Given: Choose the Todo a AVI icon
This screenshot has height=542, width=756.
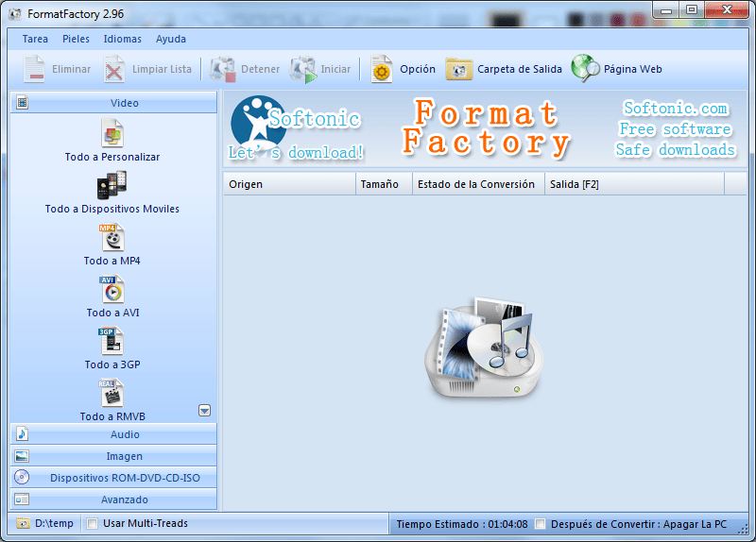Looking at the screenshot, I should coord(112,289).
